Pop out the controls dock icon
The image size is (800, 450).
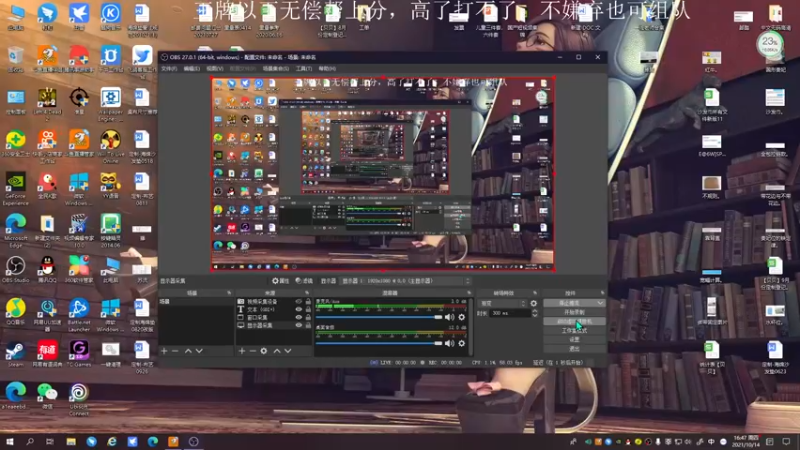603,293
